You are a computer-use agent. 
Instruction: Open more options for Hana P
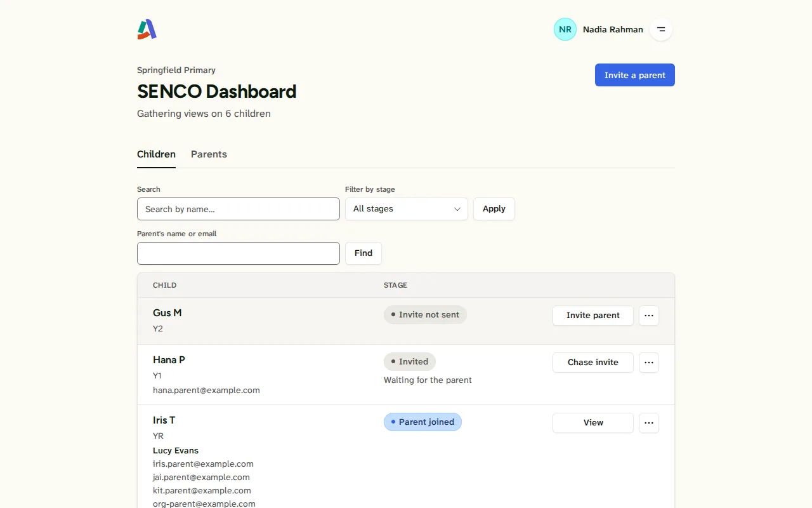[649, 363]
